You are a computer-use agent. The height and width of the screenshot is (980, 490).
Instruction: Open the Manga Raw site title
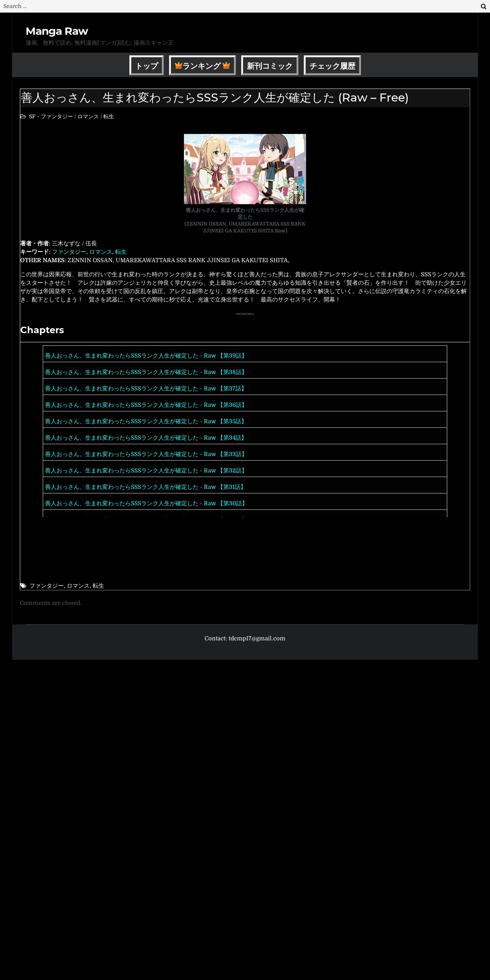57,31
